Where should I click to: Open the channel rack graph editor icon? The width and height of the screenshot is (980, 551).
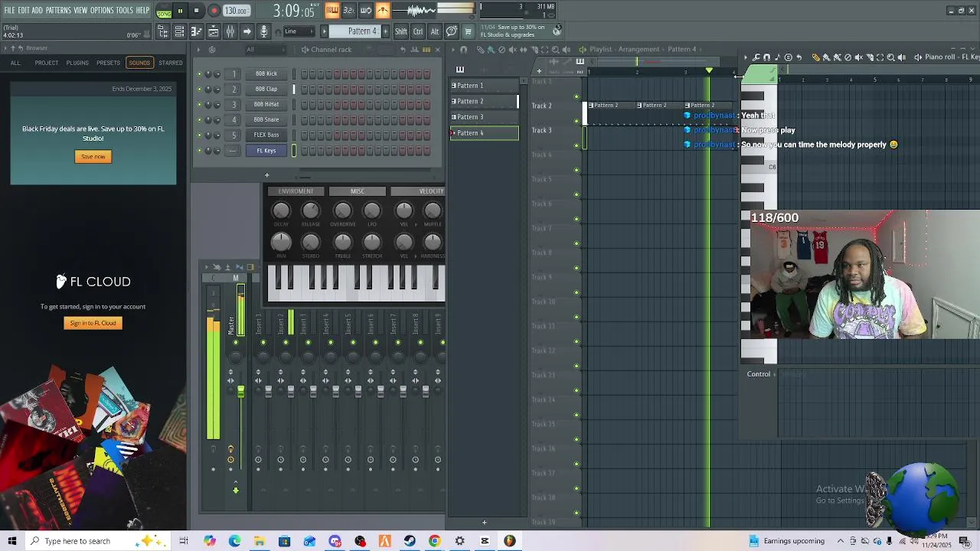(x=415, y=50)
